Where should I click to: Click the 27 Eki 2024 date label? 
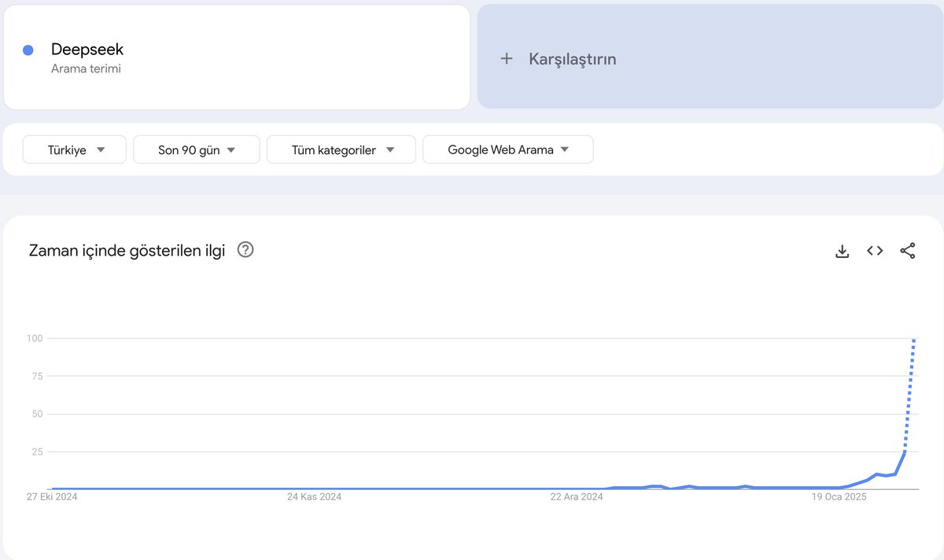51,497
